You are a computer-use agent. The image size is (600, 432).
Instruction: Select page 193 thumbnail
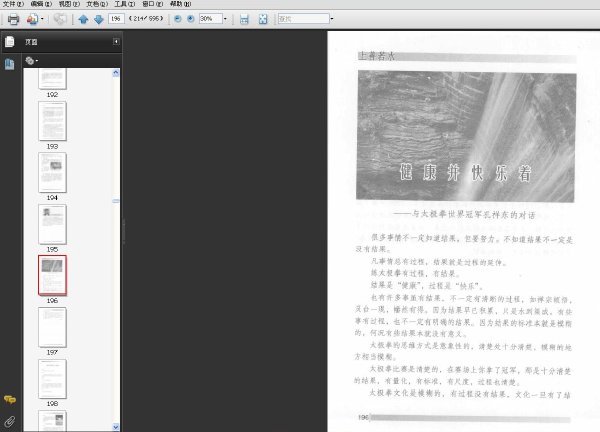coord(52,121)
